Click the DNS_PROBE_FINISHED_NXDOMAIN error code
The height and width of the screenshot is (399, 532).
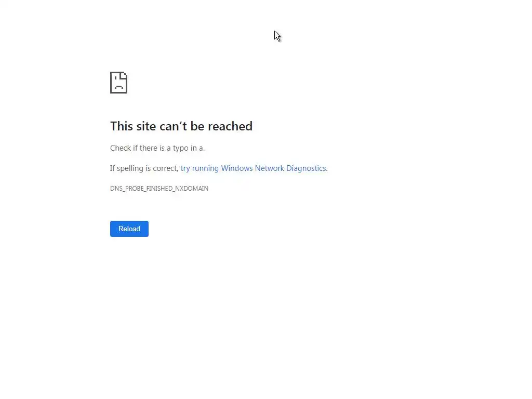159,188
